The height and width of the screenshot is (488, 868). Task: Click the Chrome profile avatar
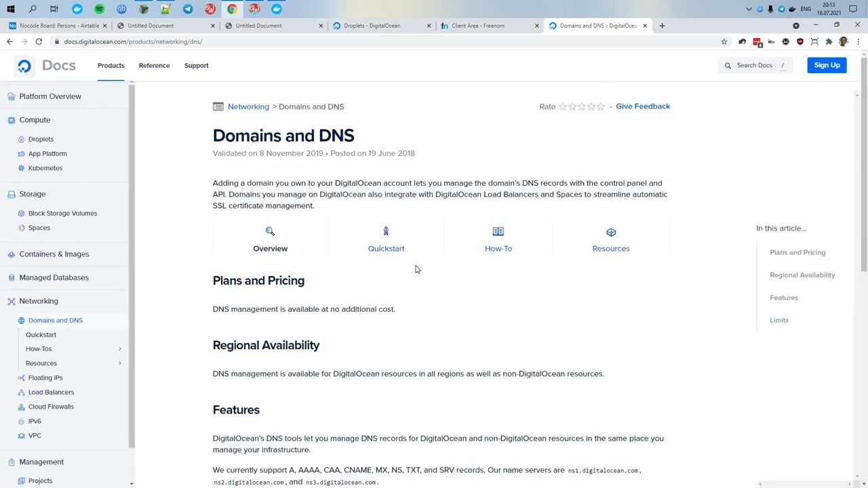(843, 42)
